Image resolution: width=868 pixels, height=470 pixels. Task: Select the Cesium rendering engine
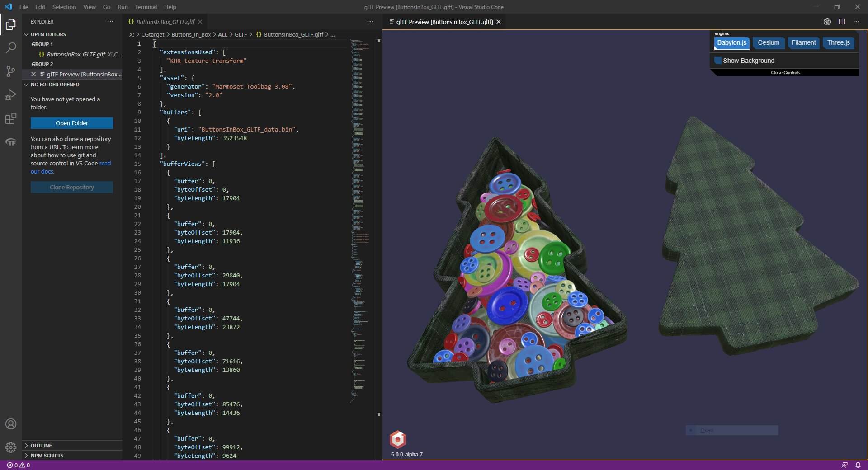click(x=768, y=43)
